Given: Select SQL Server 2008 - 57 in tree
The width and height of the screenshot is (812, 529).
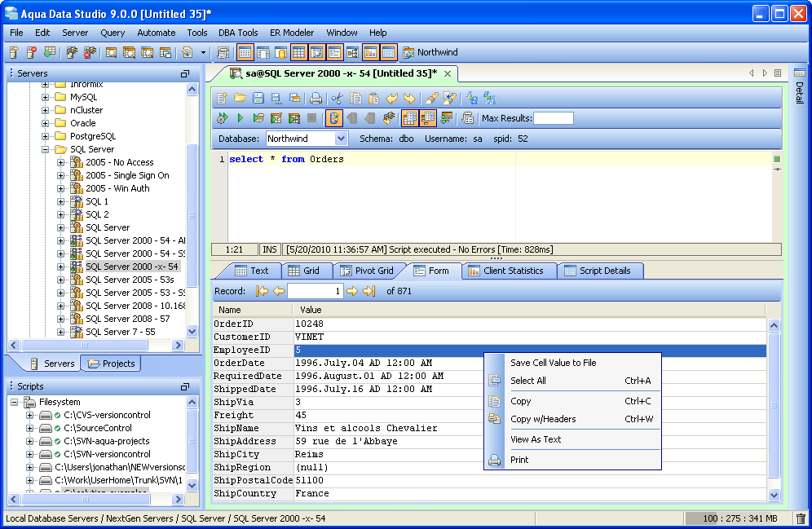Looking at the screenshot, I should click(x=127, y=319).
